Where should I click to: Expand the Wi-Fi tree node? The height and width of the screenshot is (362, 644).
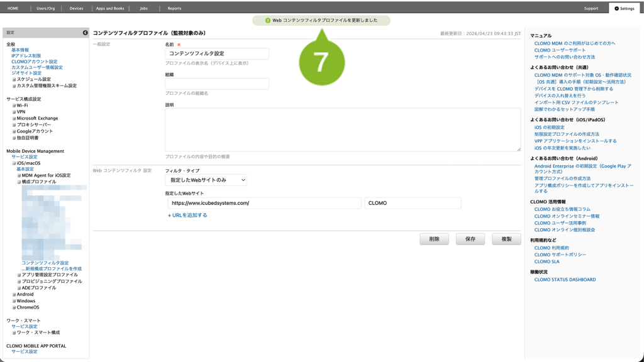[14, 106]
